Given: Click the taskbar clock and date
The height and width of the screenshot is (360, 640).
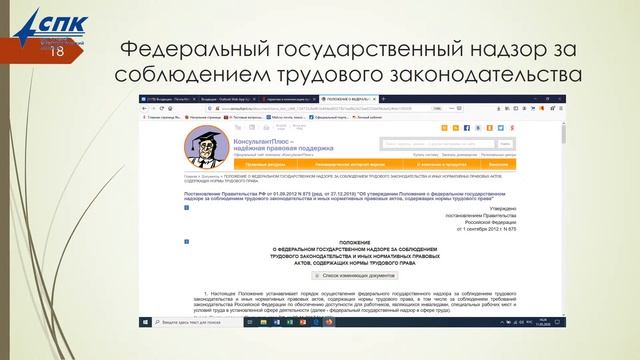Looking at the screenshot, I should tap(543, 322).
